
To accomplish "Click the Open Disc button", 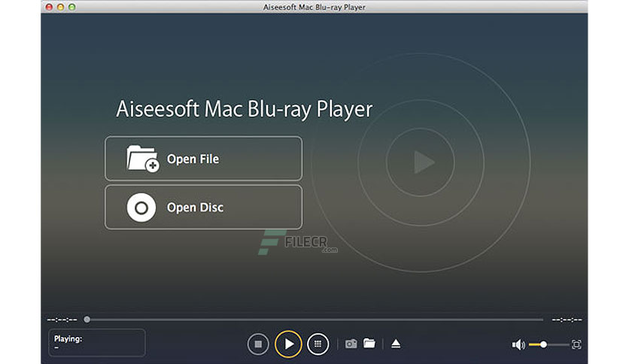I will click(203, 208).
